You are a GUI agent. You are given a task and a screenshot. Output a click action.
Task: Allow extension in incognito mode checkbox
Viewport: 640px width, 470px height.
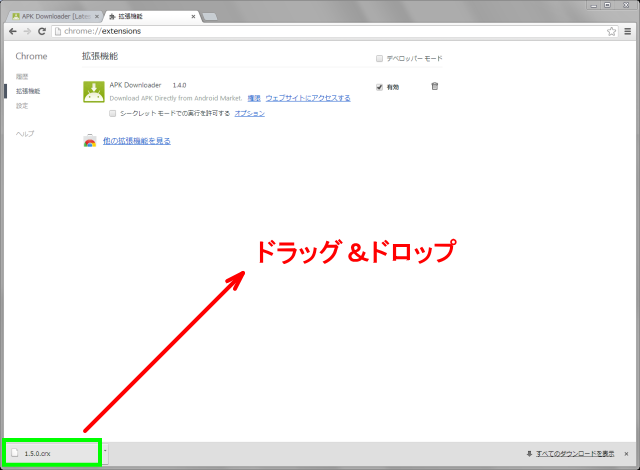pos(113,114)
